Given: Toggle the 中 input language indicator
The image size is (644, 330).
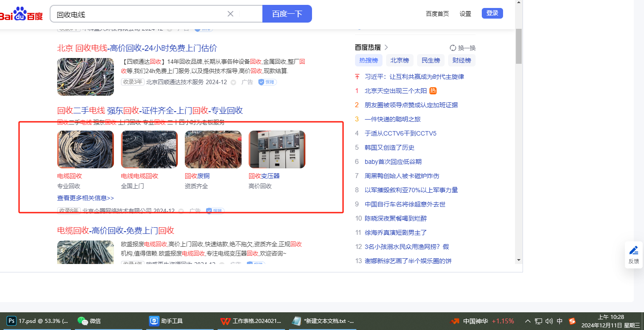Looking at the screenshot, I should click(560, 321).
